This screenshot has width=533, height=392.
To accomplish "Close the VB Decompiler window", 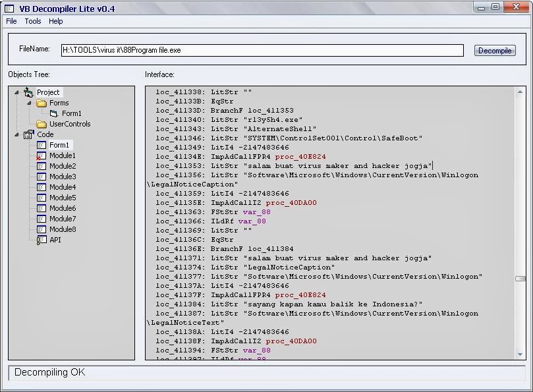I will [516, 7].
